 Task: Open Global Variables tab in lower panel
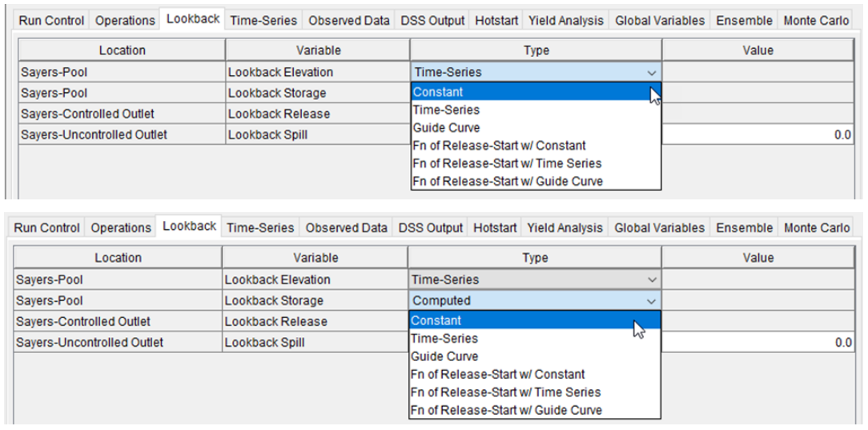click(x=659, y=228)
